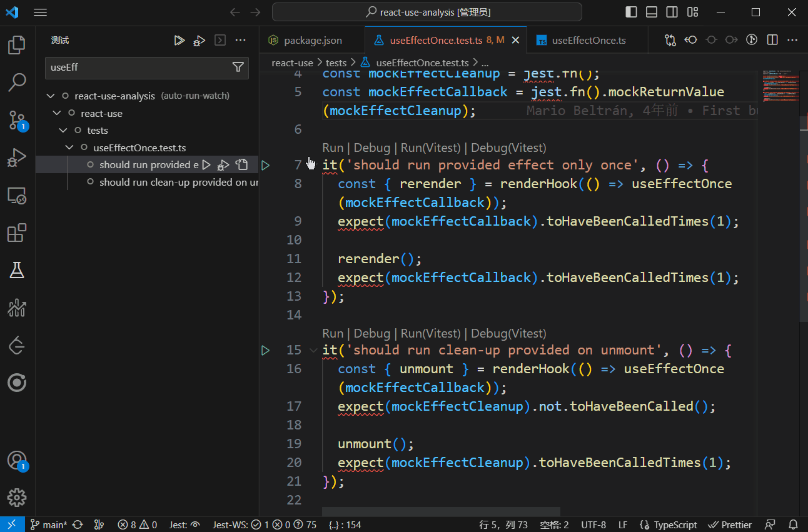The width and height of the screenshot is (808, 532).
Task: Open the Search view in activity bar
Action: click(x=17, y=81)
